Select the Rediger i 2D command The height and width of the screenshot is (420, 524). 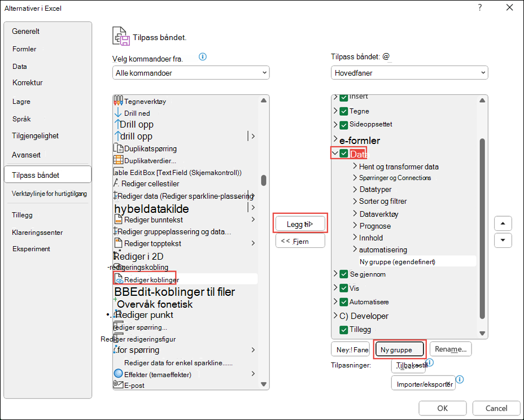(x=139, y=256)
